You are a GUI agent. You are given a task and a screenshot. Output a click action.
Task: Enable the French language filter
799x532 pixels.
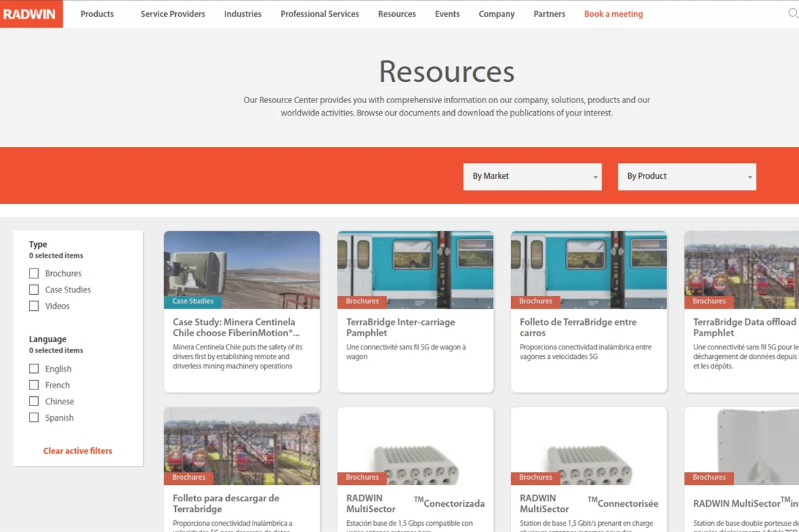[x=34, y=385]
